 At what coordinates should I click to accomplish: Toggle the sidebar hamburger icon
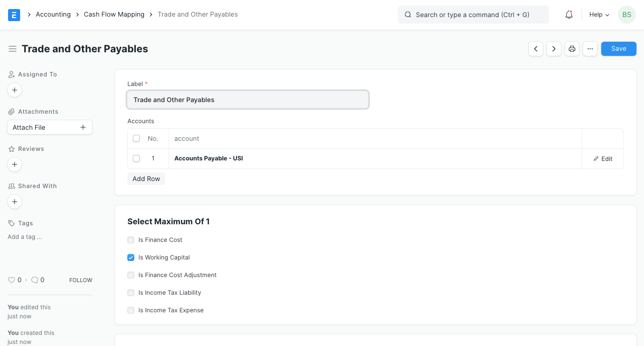click(13, 49)
